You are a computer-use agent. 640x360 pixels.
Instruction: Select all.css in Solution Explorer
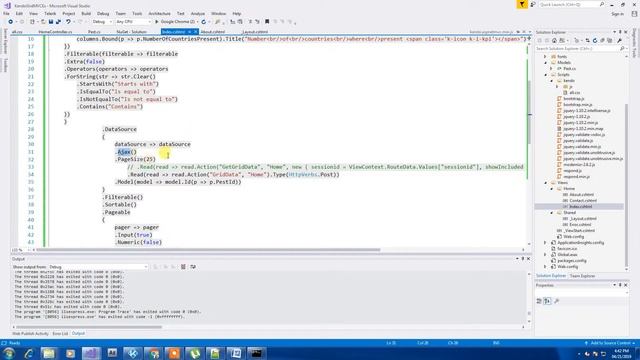(x=574, y=93)
